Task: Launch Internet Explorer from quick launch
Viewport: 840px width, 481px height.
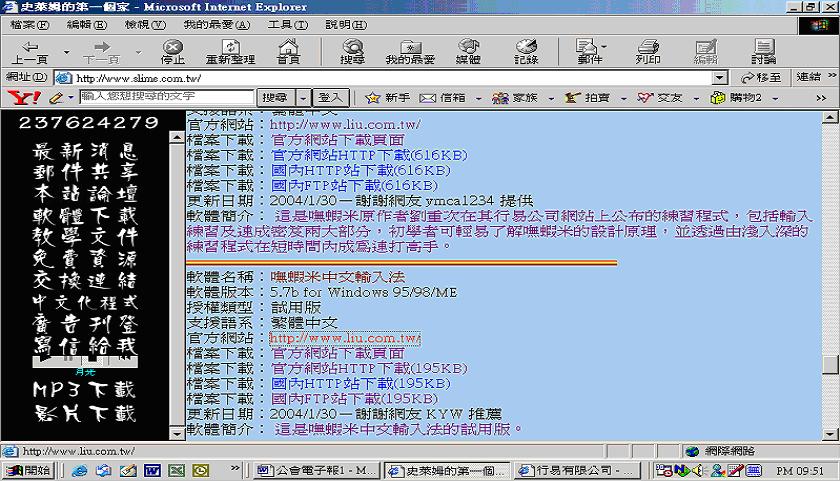Action: pos(79,471)
